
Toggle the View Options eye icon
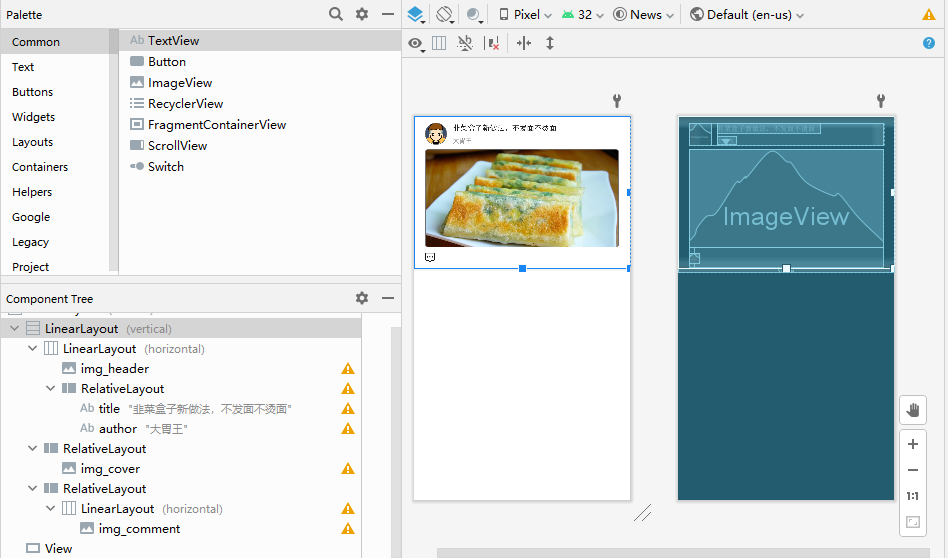click(x=415, y=43)
